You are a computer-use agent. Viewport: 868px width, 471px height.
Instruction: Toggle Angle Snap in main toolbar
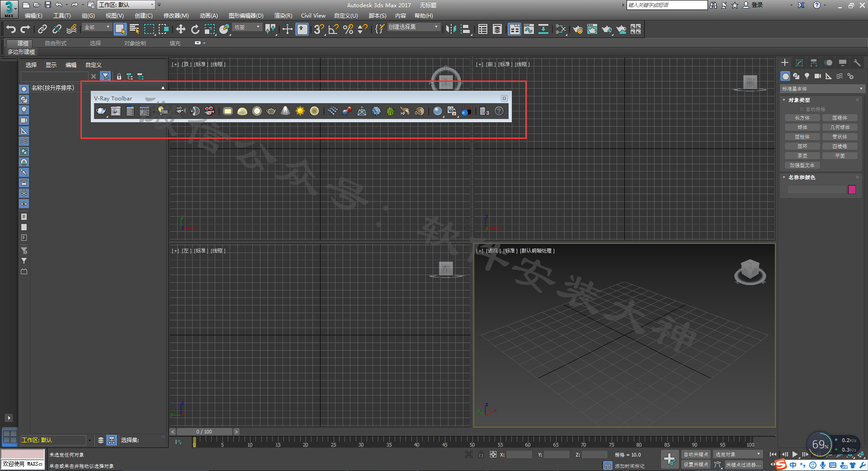334,29
